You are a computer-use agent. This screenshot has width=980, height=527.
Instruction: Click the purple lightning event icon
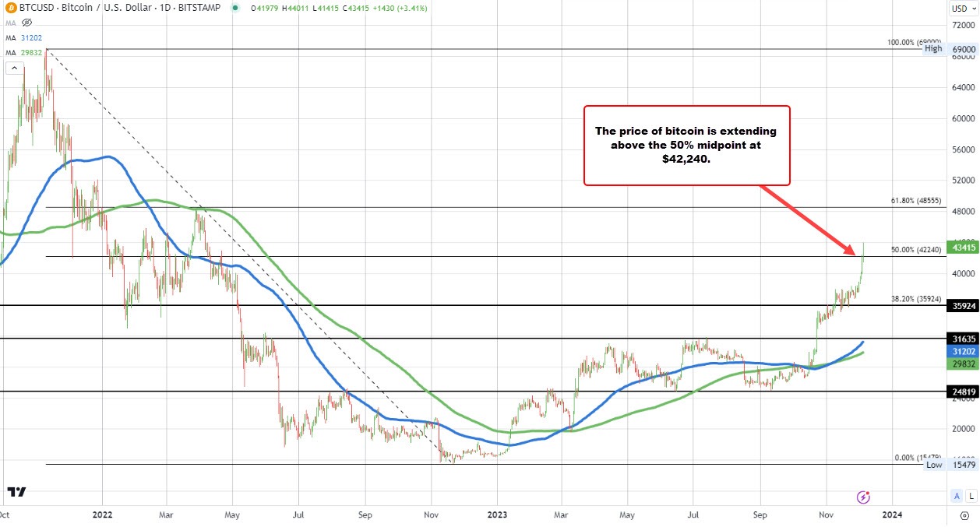[x=862, y=497]
